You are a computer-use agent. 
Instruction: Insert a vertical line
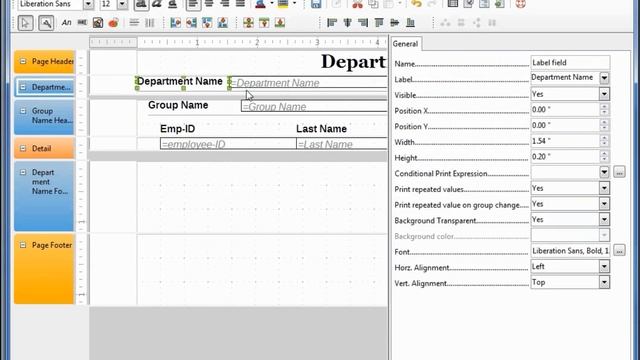[150, 23]
